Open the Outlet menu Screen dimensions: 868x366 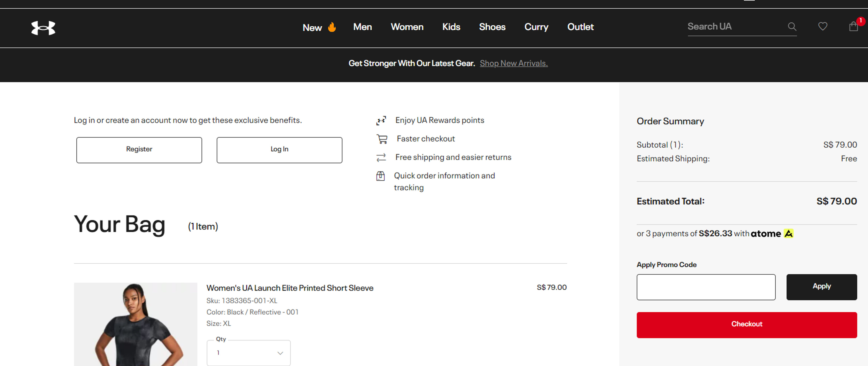click(580, 27)
